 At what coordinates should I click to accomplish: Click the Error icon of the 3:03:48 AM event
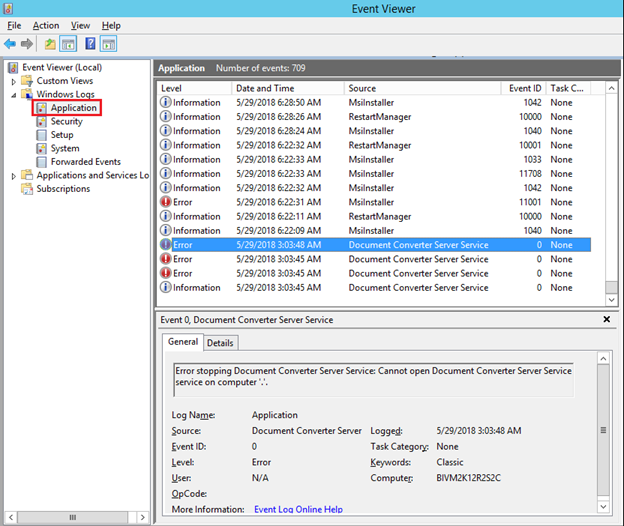click(x=166, y=244)
